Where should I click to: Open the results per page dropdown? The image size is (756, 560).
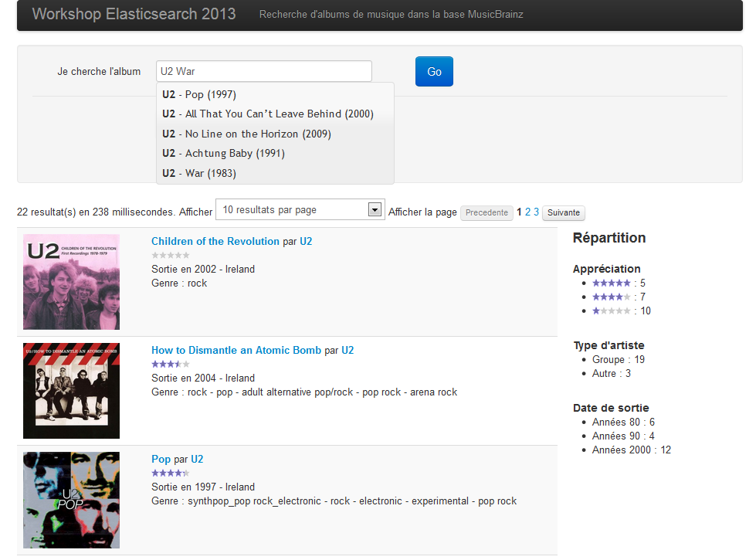(x=300, y=209)
